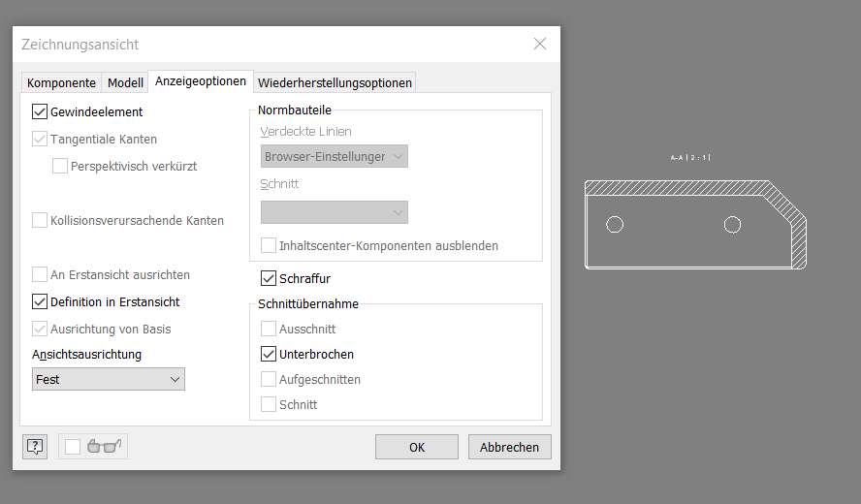The height and width of the screenshot is (504, 861).
Task: Select the left circular hole in section view
Action: 615,225
